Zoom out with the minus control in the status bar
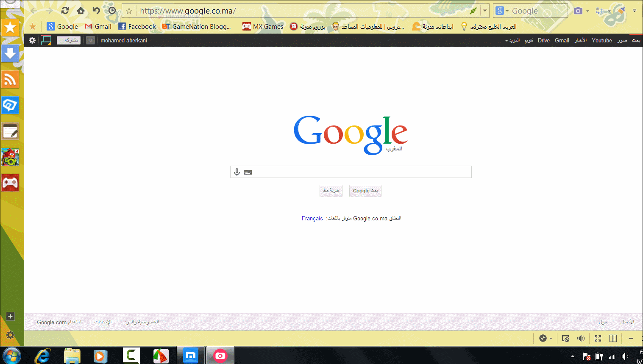The image size is (643, 364). click(631, 338)
